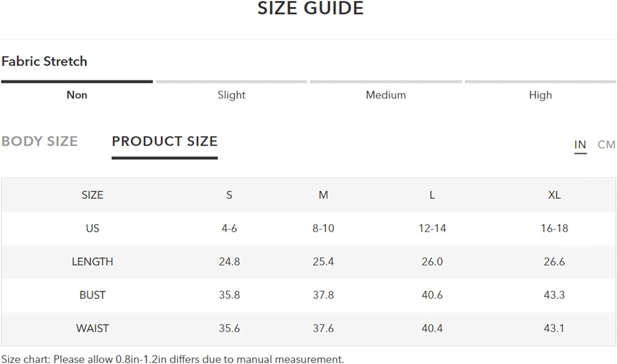Viewport: 617px width, 364px height.
Task: Click the Fabric Stretch label
Action: tap(44, 61)
